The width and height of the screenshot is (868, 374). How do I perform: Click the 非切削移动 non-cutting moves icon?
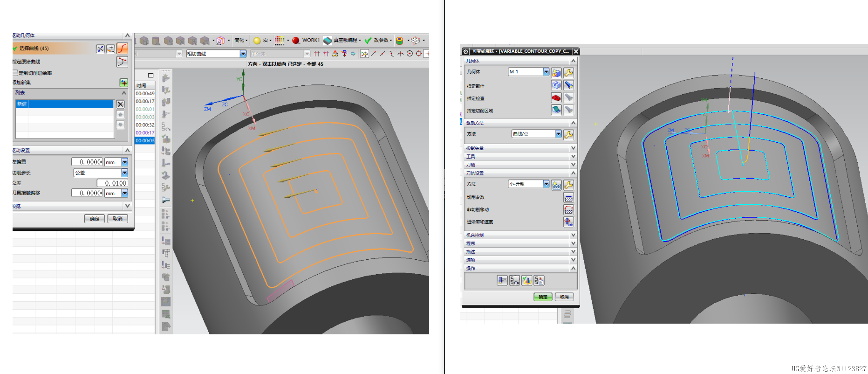pyautogui.click(x=568, y=210)
